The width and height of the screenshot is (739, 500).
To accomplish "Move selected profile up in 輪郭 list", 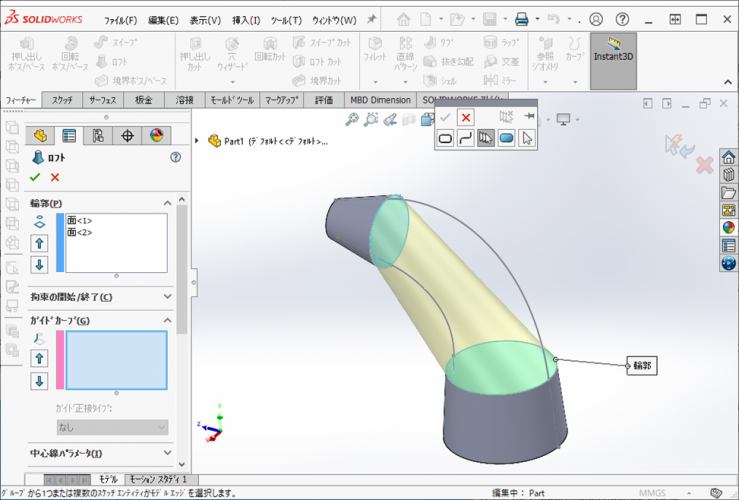I will point(40,243).
